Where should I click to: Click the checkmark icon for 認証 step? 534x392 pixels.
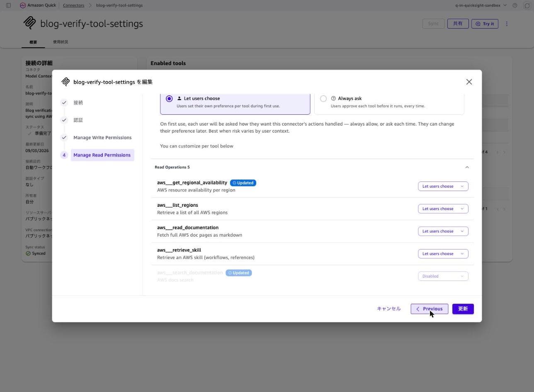click(x=64, y=120)
